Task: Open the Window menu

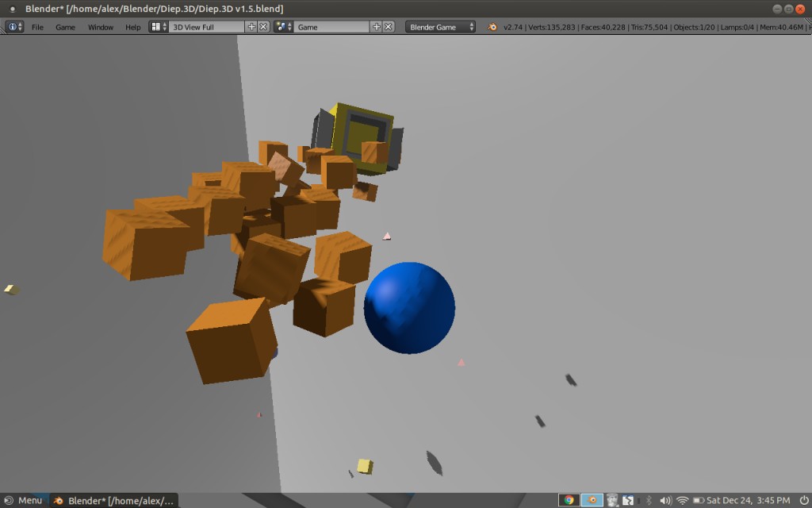Action: click(x=100, y=26)
